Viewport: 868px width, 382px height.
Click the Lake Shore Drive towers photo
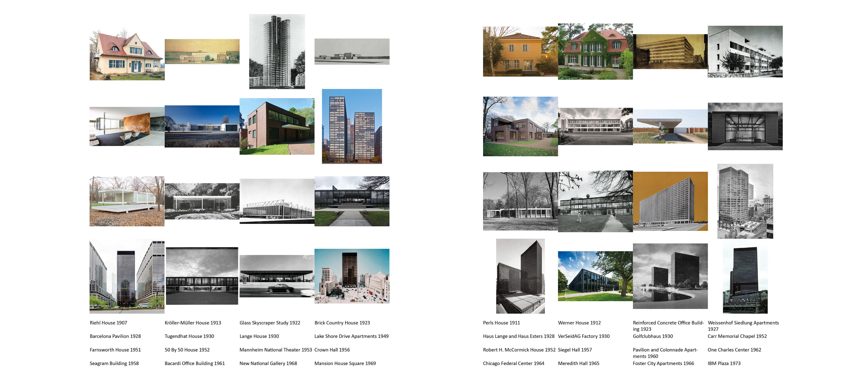[x=352, y=126]
